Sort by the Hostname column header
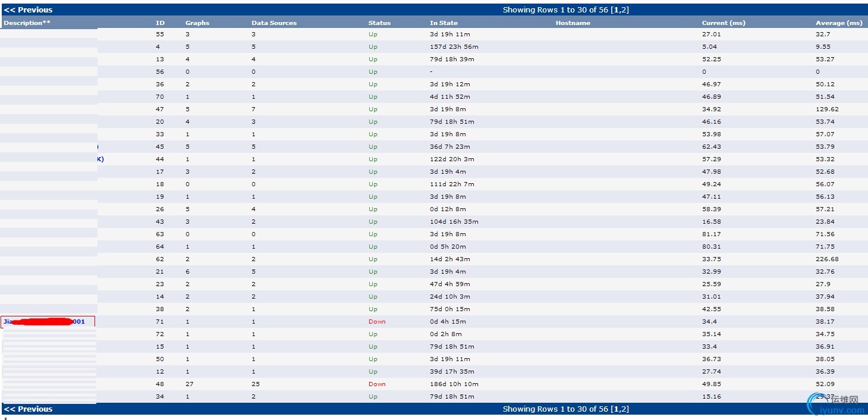Image resolution: width=868 pixels, height=420 pixels. 573,23
